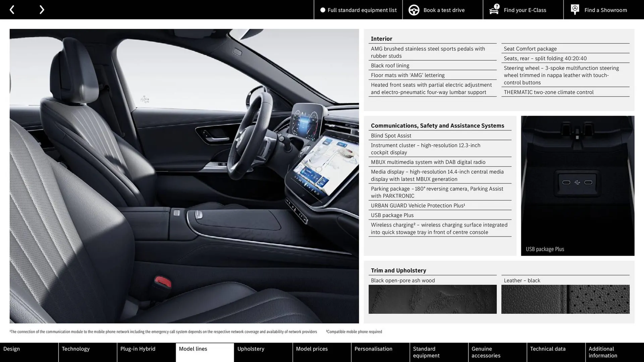This screenshot has height=362, width=644.
Task: View Model prices
Action: [x=312, y=349]
